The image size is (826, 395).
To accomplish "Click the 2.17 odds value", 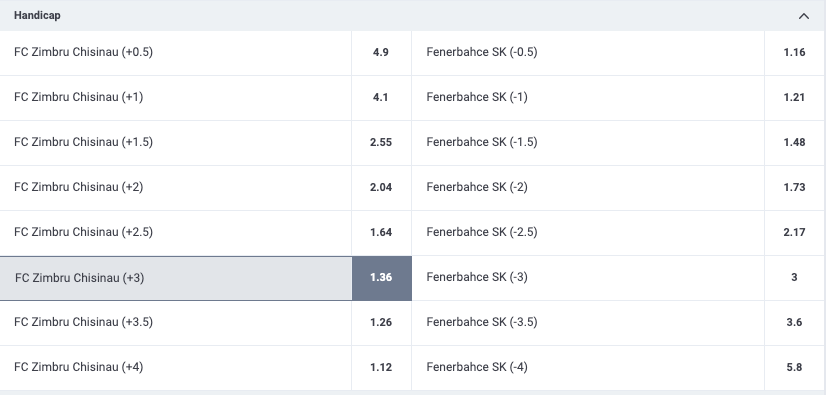I will coord(794,232).
